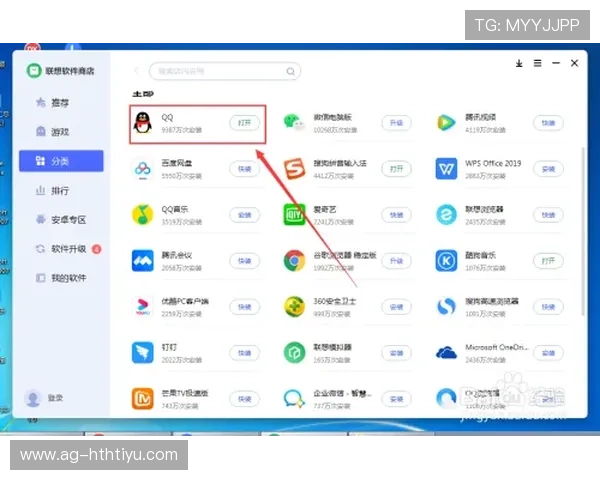
Task: Click the install button for 联想浏览器
Action: (548, 215)
